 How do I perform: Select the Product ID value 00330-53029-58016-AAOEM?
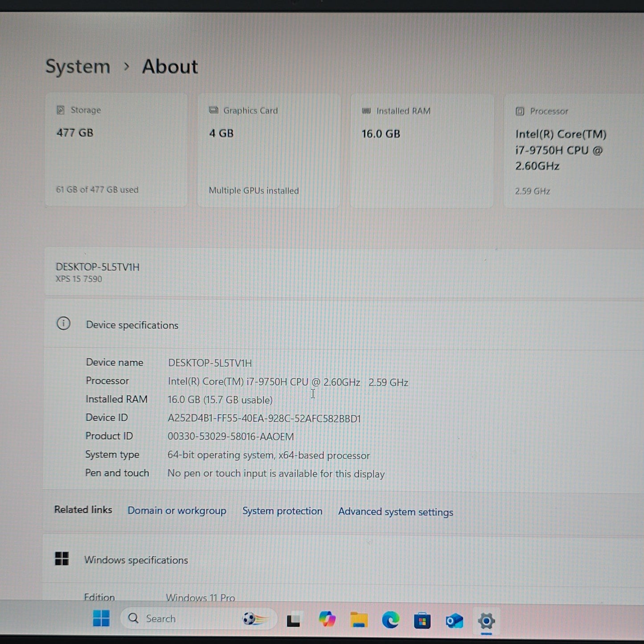point(231,437)
